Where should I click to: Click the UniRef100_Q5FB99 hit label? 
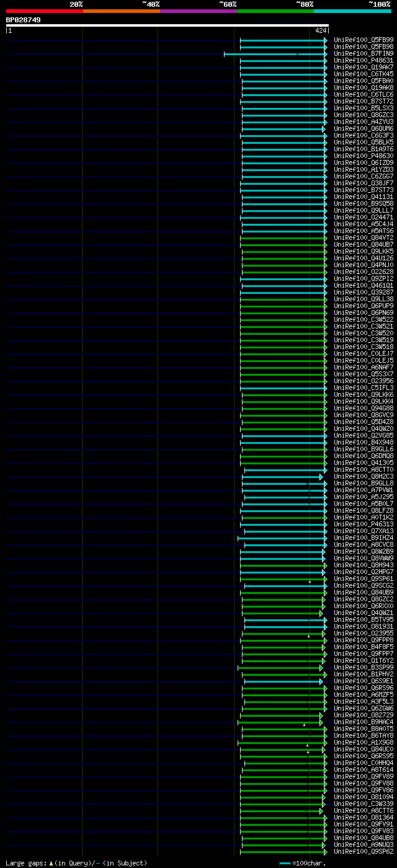[364, 40]
